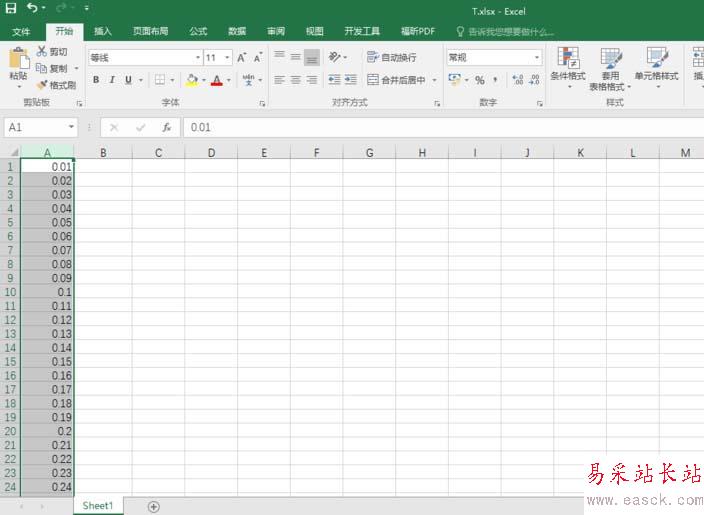Open font dialog launcher
Image resolution: width=704 pixels, height=515 pixels.
[262, 104]
